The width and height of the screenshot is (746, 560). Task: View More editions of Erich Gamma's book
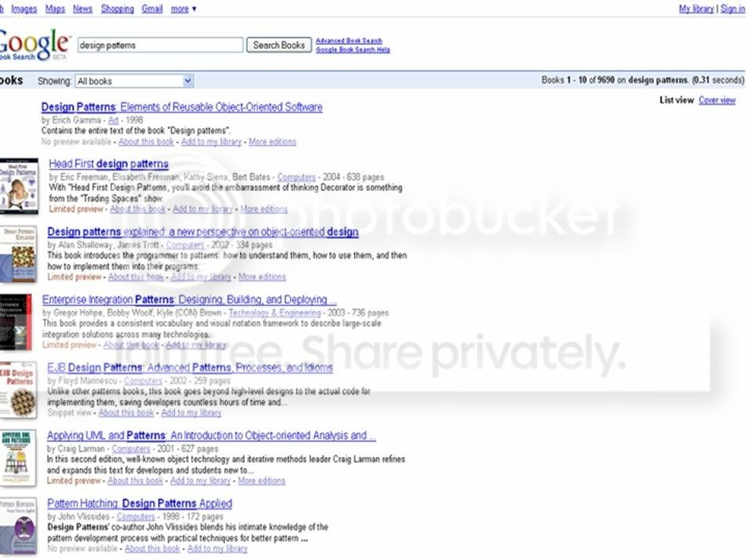coord(272,142)
